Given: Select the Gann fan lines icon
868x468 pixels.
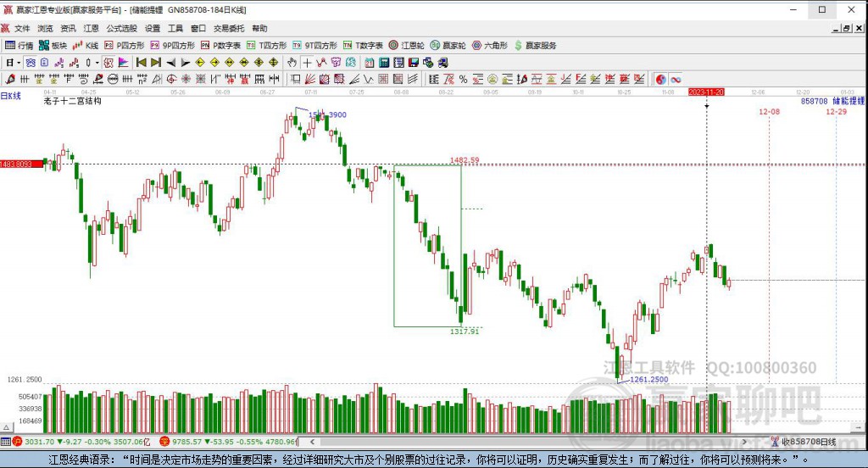Looking at the screenshot, I should (310, 79).
